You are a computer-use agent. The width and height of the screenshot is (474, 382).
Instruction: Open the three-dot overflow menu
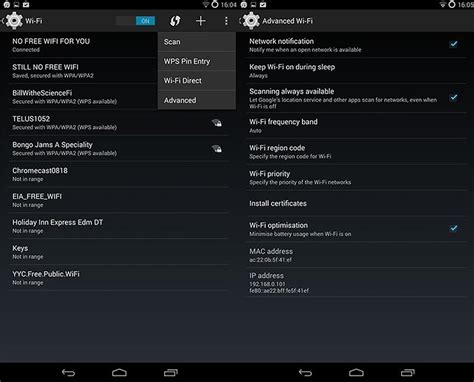(x=226, y=21)
